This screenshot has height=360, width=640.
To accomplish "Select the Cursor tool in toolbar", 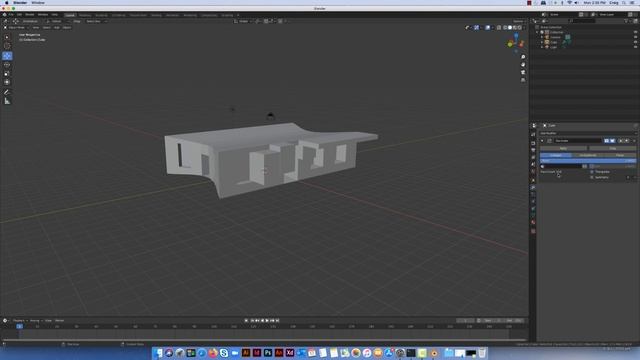I will tap(7, 46).
